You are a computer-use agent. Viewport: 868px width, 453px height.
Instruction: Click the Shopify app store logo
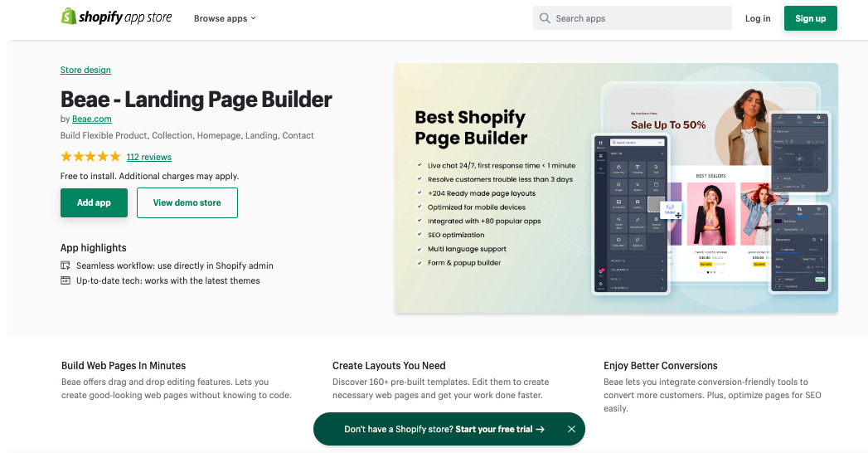point(116,17)
